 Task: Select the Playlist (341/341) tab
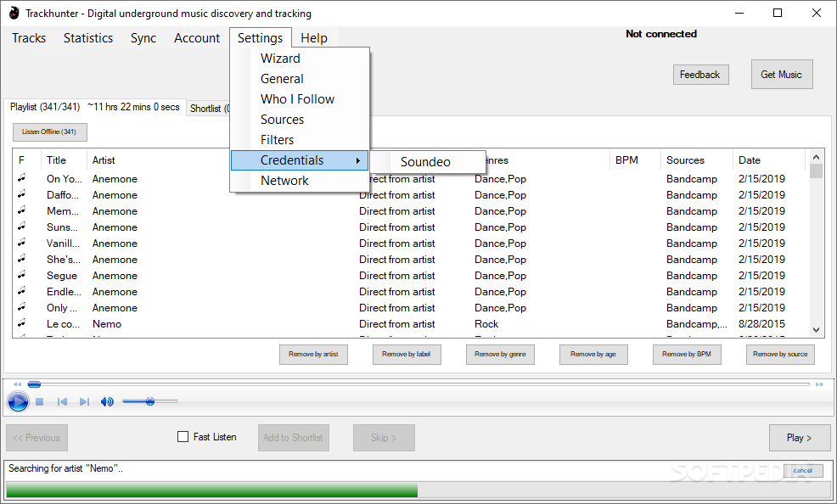pos(95,107)
